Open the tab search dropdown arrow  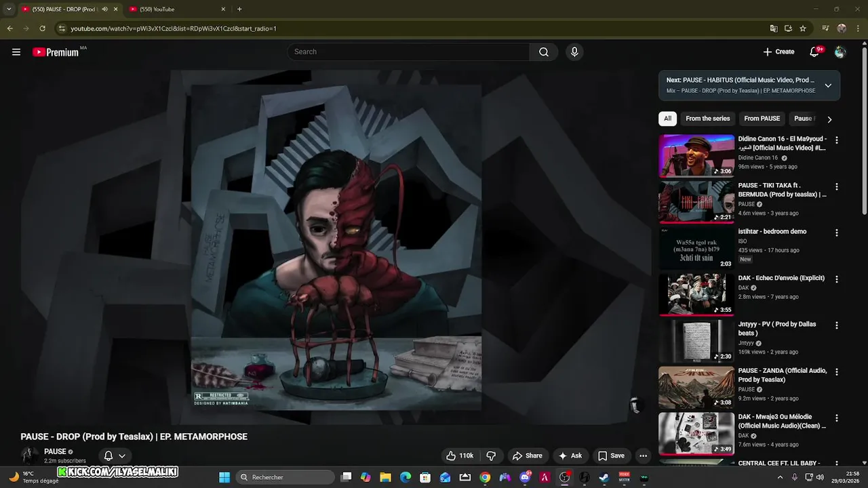click(9, 9)
